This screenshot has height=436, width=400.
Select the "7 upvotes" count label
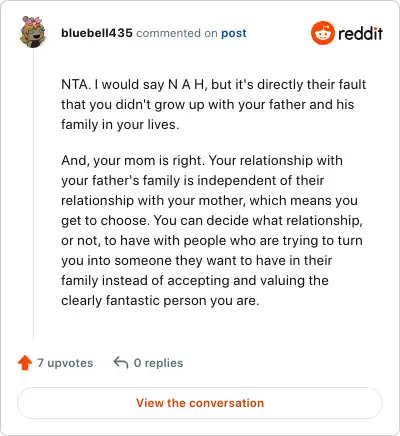pyautogui.click(x=65, y=363)
